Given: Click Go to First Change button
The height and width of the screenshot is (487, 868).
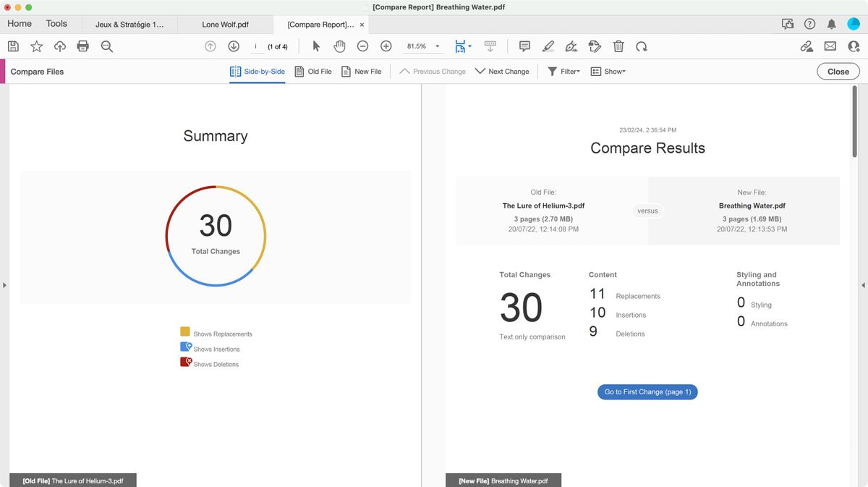Looking at the screenshot, I should (x=647, y=391).
